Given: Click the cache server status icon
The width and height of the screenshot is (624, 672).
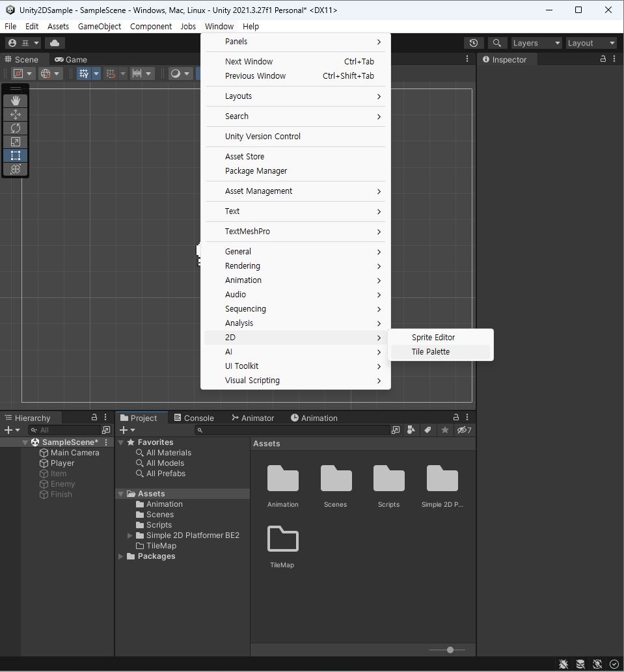Looking at the screenshot, I should coord(580,664).
